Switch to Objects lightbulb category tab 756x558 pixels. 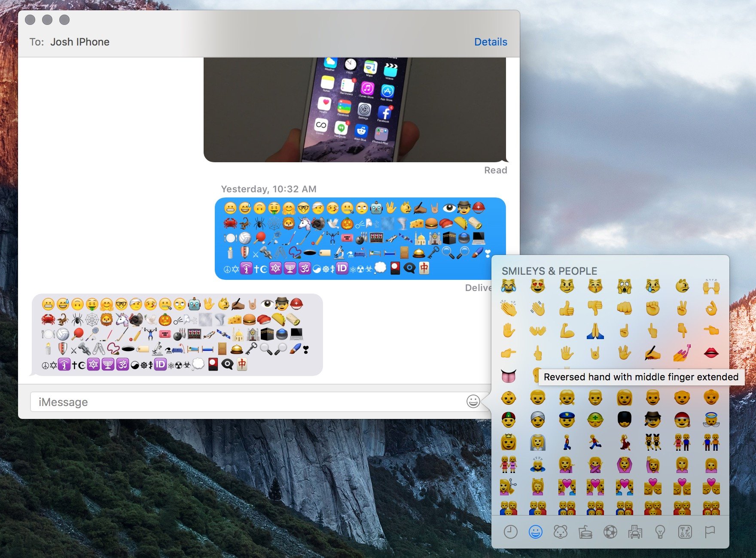[660, 532]
